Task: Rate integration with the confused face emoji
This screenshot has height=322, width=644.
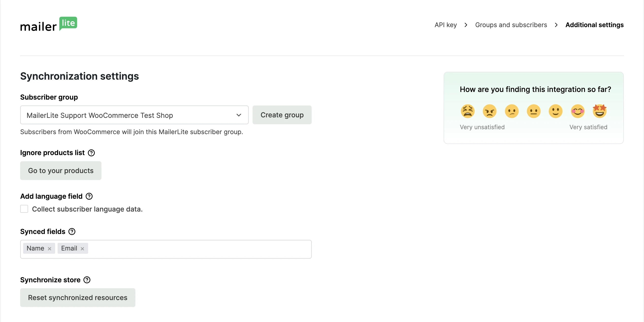Action: pyautogui.click(x=512, y=111)
